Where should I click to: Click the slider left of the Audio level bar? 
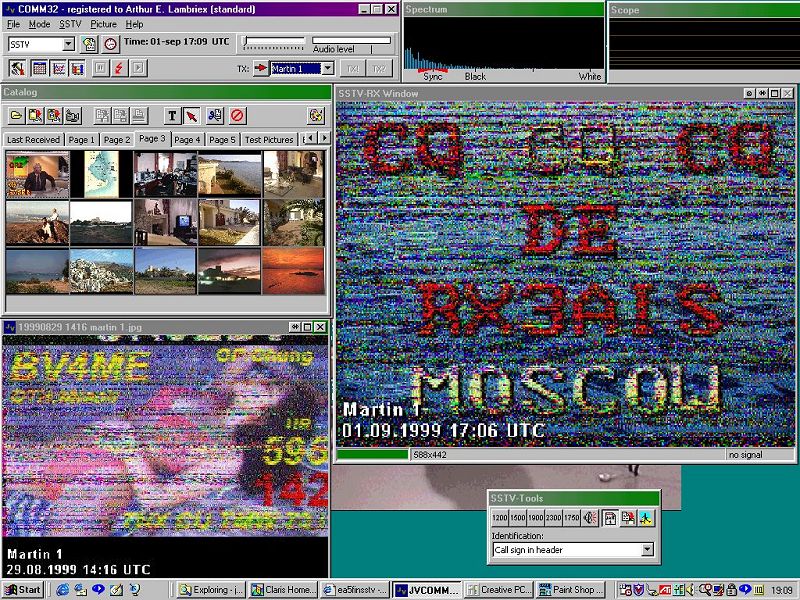274,43
